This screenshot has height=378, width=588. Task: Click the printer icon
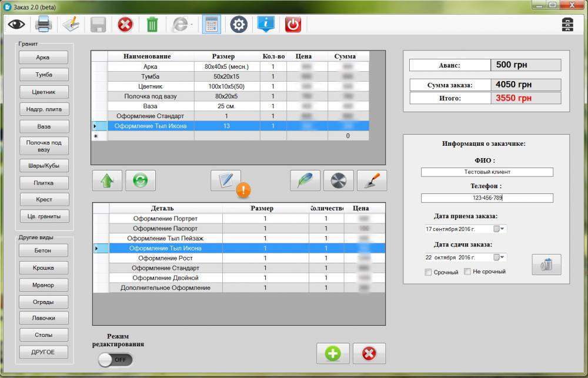pyautogui.click(x=44, y=25)
